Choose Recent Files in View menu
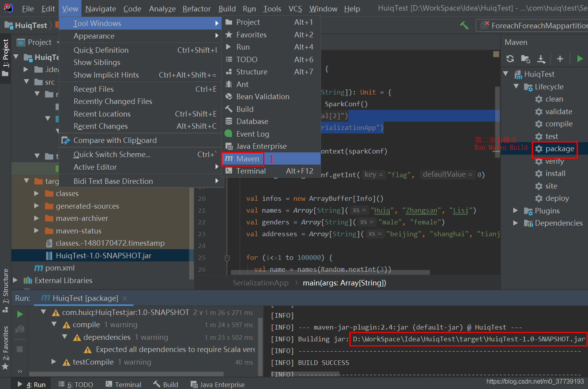The width and height of the screenshot is (588, 389). (140, 89)
